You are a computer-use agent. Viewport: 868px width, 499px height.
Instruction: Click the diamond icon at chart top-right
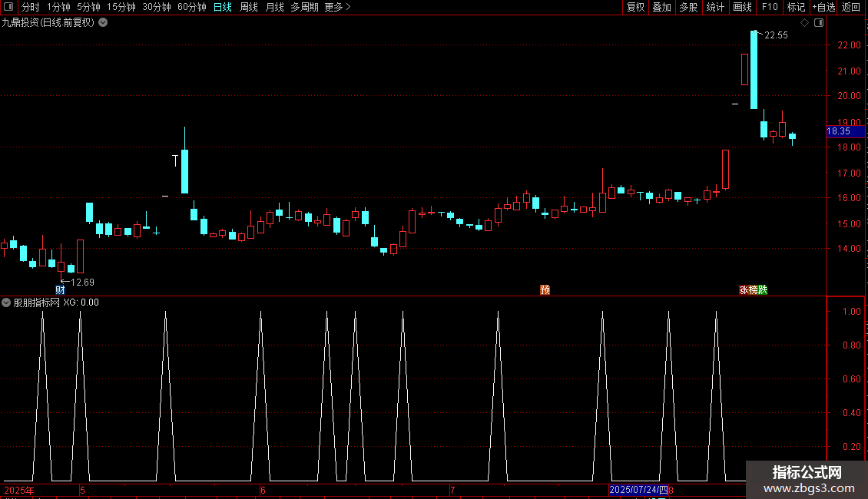(805, 23)
